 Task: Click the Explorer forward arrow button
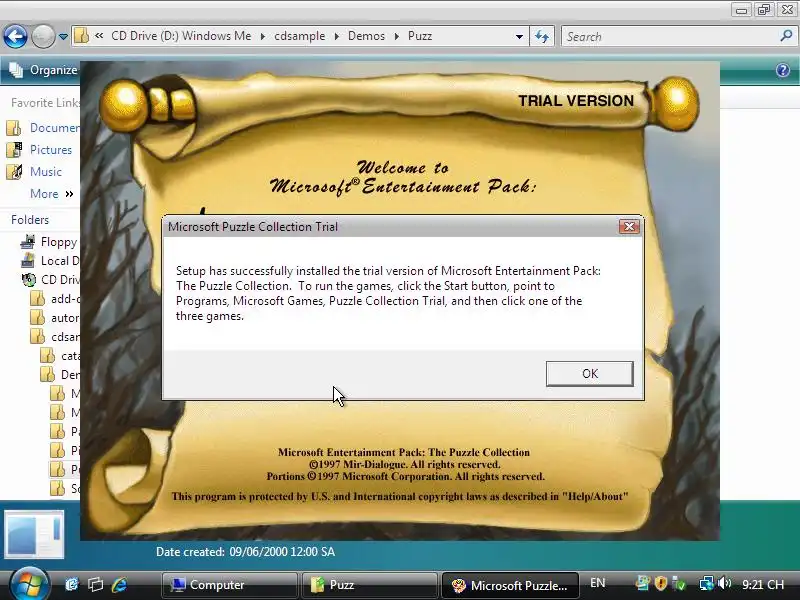43,37
